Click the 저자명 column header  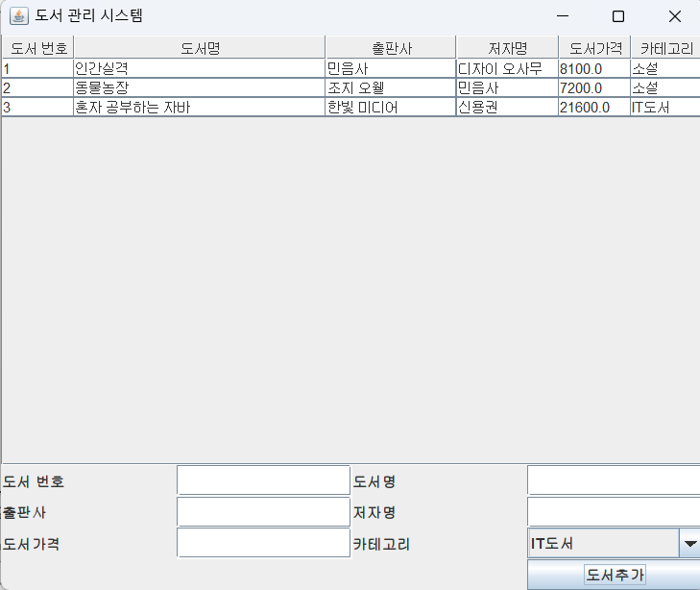[508, 48]
